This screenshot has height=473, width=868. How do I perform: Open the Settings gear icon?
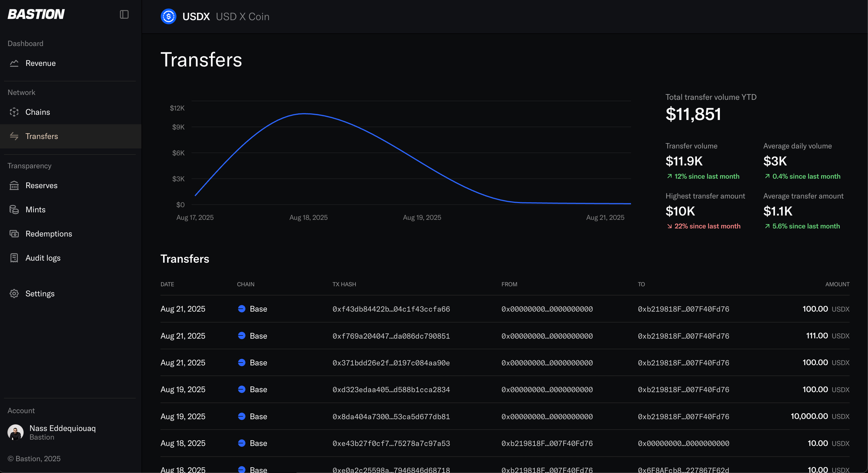[14, 294]
